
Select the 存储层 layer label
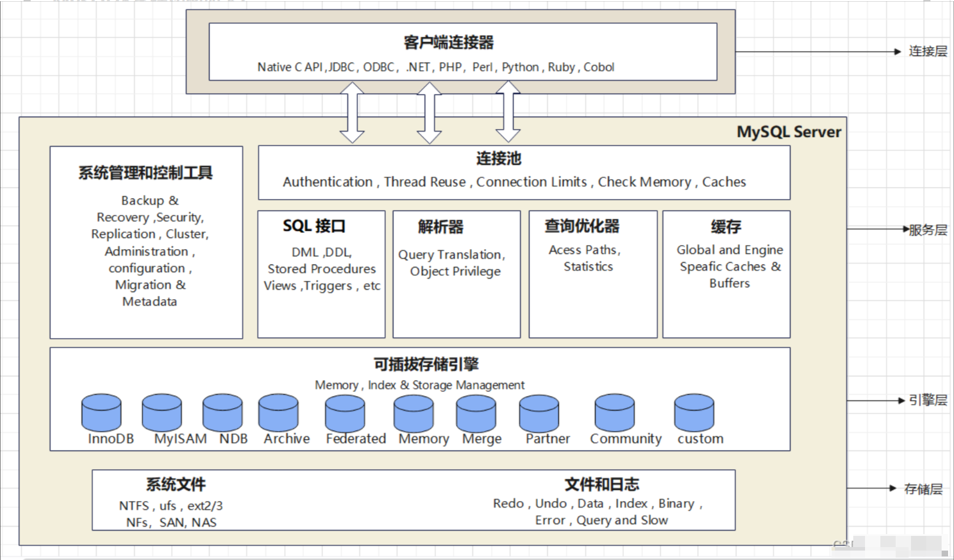pos(923,489)
